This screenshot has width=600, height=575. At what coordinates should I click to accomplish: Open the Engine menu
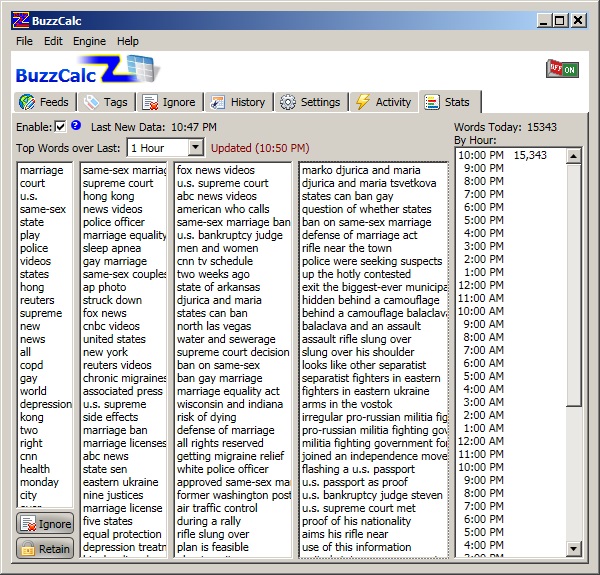point(89,41)
